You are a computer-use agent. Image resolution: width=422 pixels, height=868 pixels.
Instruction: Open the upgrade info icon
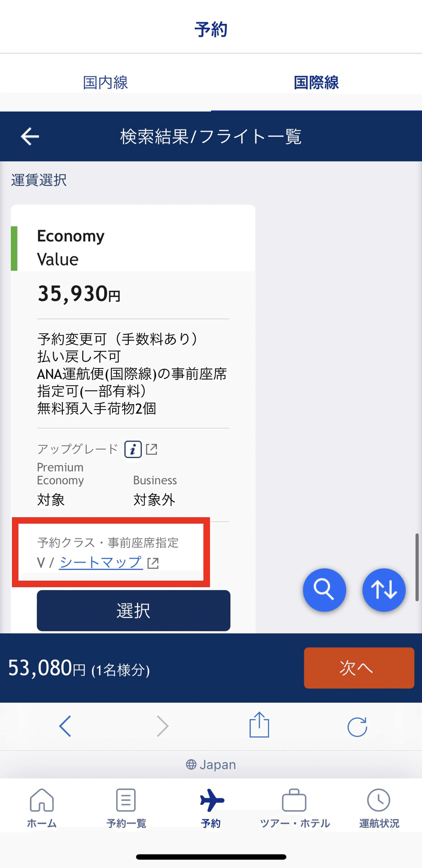[133, 449]
